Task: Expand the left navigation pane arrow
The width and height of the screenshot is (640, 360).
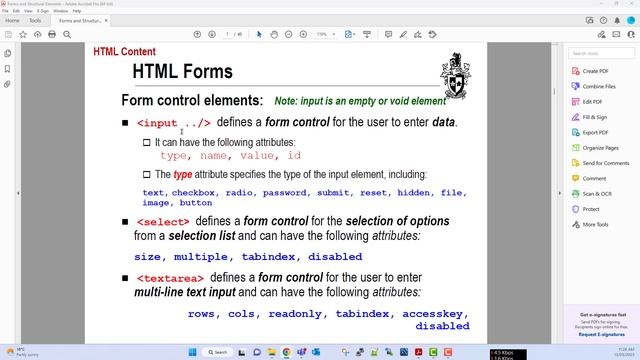Action: 18,193
